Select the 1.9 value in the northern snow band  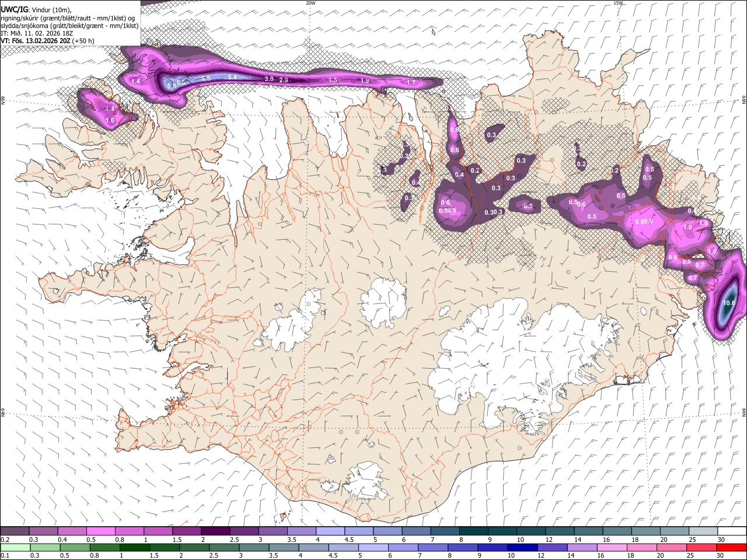[365, 80]
